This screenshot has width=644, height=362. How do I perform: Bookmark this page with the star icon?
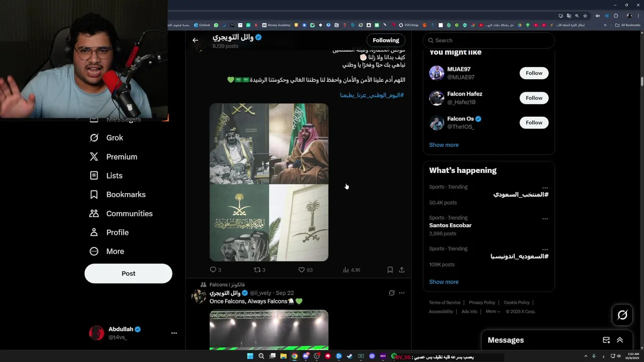[585, 16]
